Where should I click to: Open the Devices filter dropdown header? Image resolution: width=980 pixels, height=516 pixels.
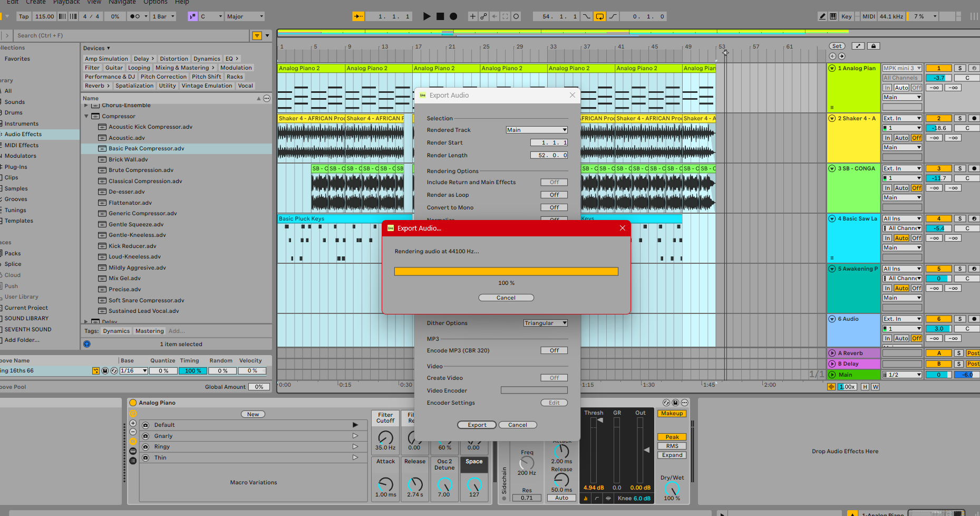pos(96,48)
